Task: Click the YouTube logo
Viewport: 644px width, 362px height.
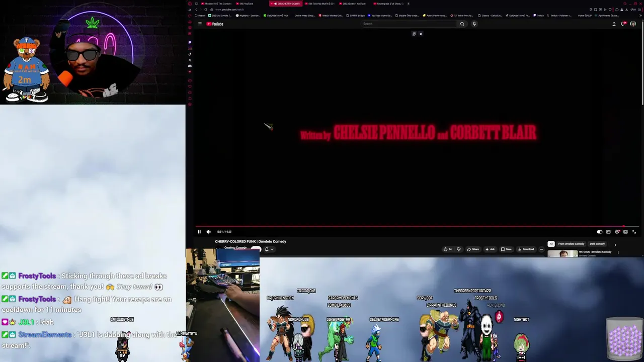Action: [x=215, y=24]
